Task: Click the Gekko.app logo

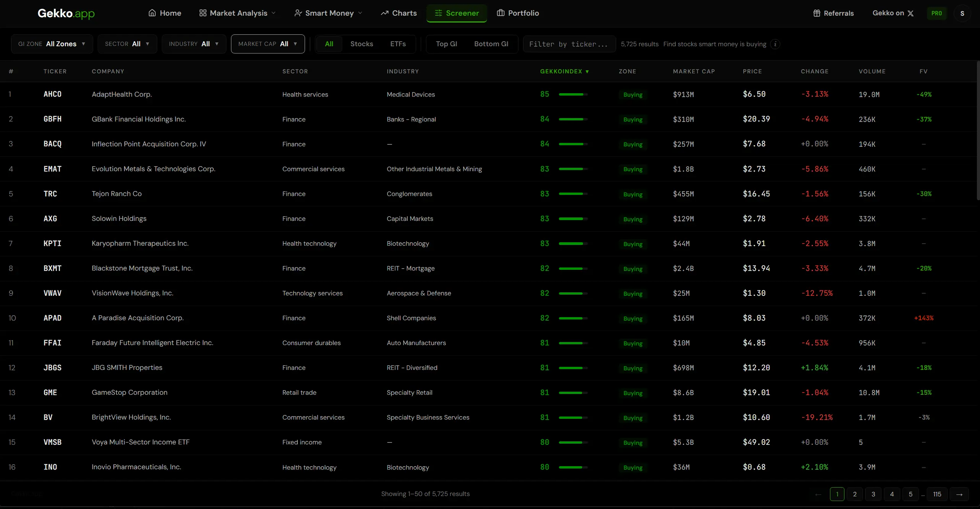Action: click(66, 13)
